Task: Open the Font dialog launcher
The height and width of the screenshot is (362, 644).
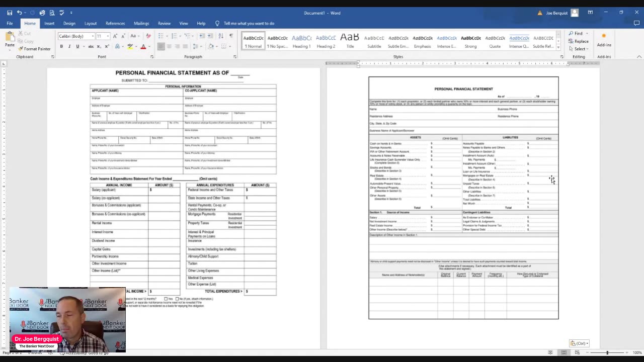Action: 151,57
